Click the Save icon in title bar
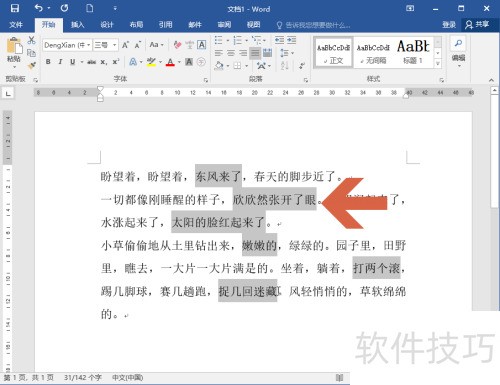 15,8
